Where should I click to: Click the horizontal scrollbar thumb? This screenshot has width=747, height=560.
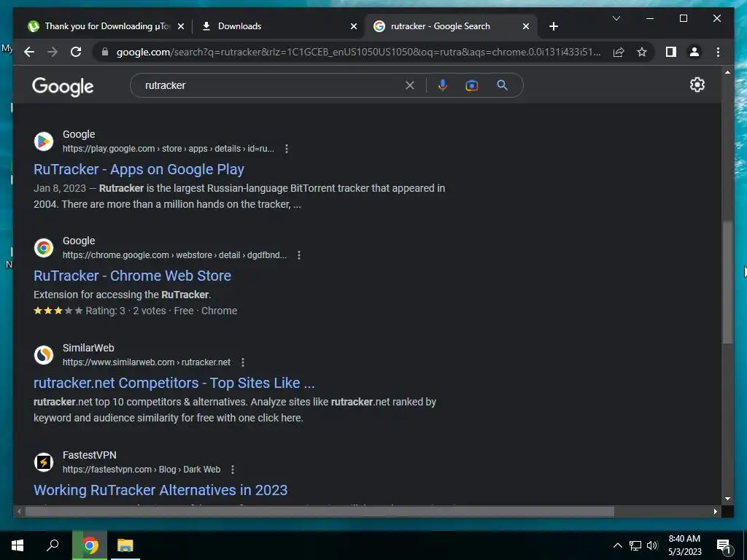coord(320,512)
